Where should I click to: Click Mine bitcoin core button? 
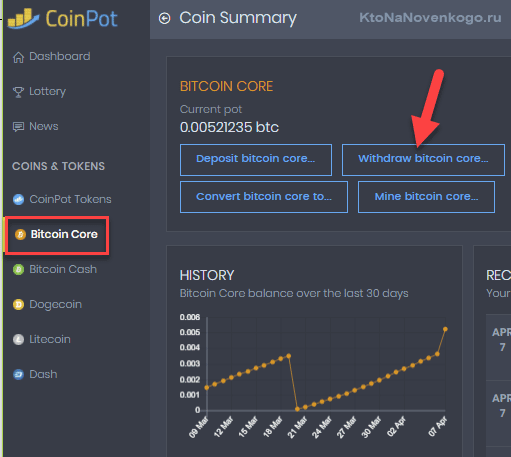pyautogui.click(x=426, y=197)
